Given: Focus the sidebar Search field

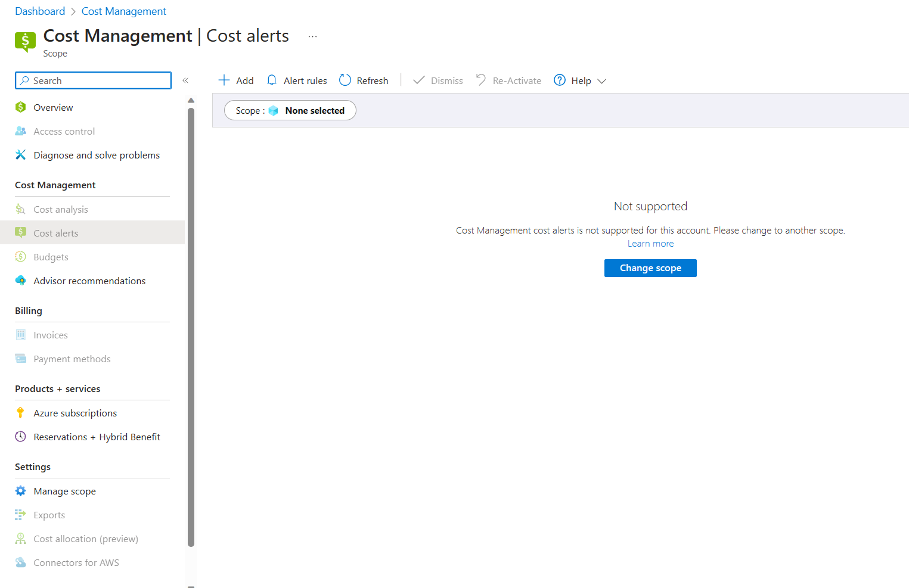Looking at the screenshot, I should click(93, 80).
